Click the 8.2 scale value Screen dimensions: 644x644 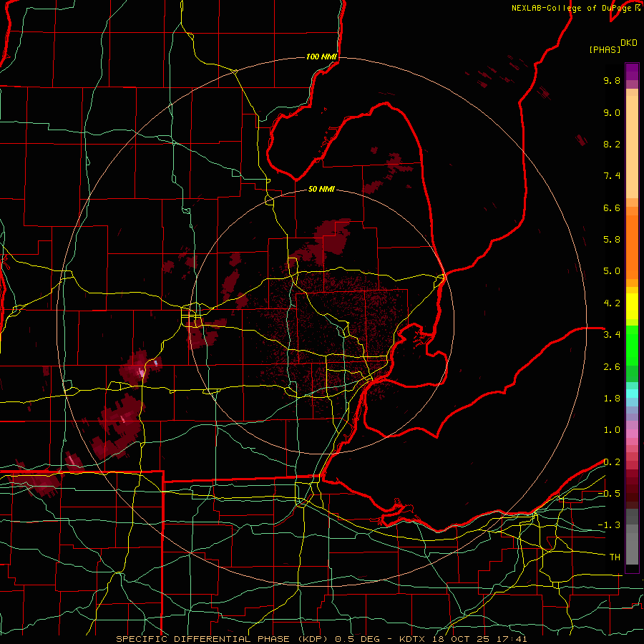coord(612,144)
